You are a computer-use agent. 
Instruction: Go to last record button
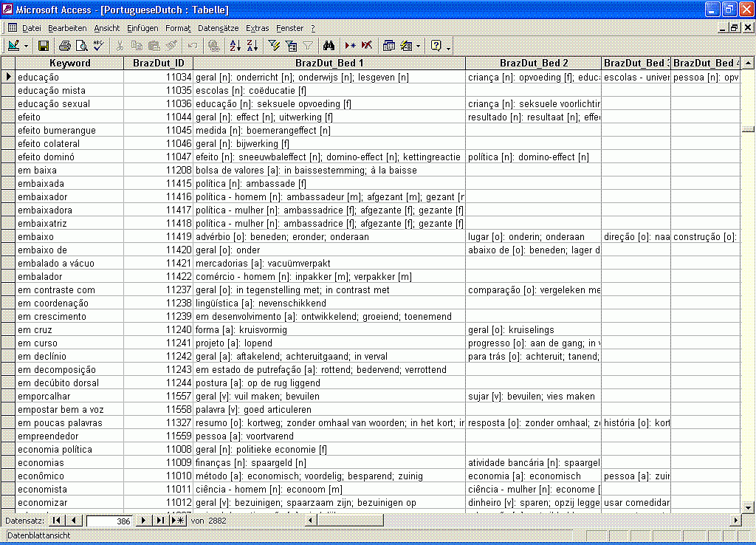(x=160, y=521)
